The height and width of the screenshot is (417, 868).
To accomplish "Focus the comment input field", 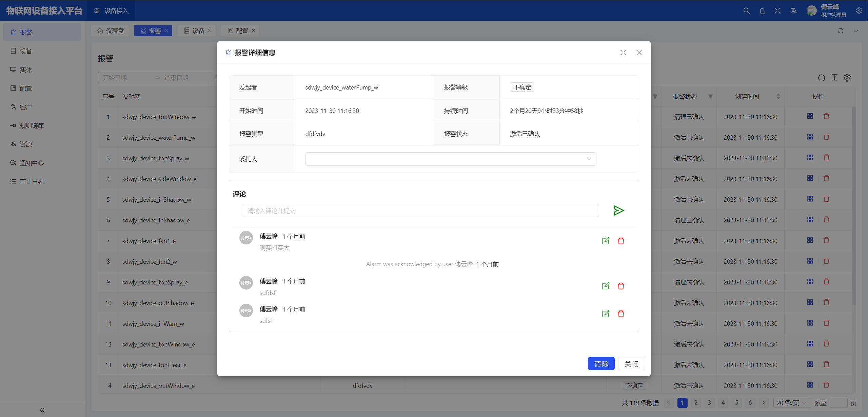I will coord(420,211).
